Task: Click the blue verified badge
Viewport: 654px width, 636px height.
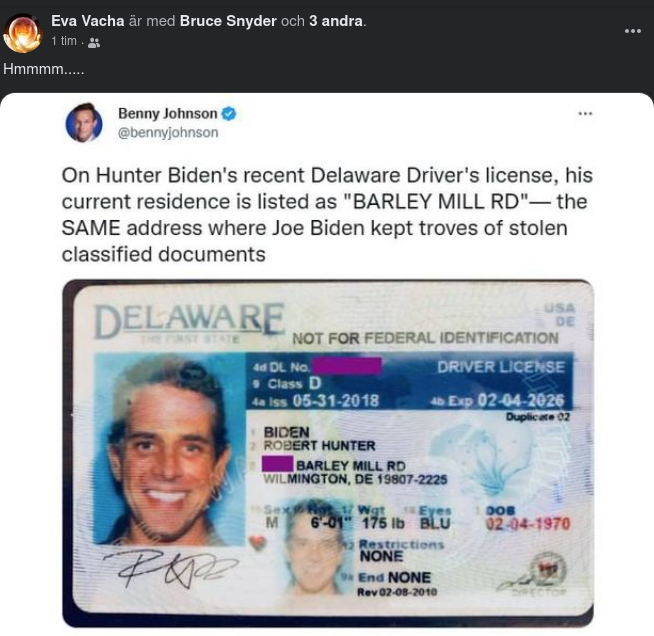Action: point(229,114)
